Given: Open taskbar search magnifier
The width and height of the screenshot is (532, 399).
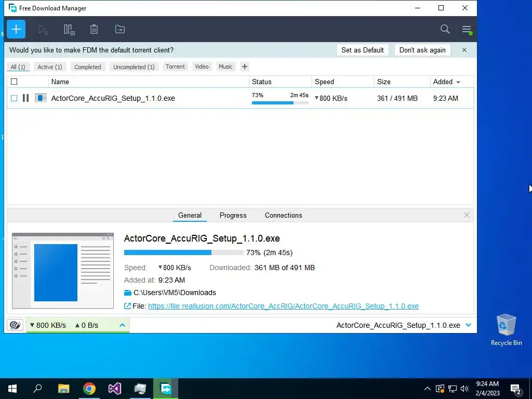Looking at the screenshot, I should pyautogui.click(x=37, y=389).
